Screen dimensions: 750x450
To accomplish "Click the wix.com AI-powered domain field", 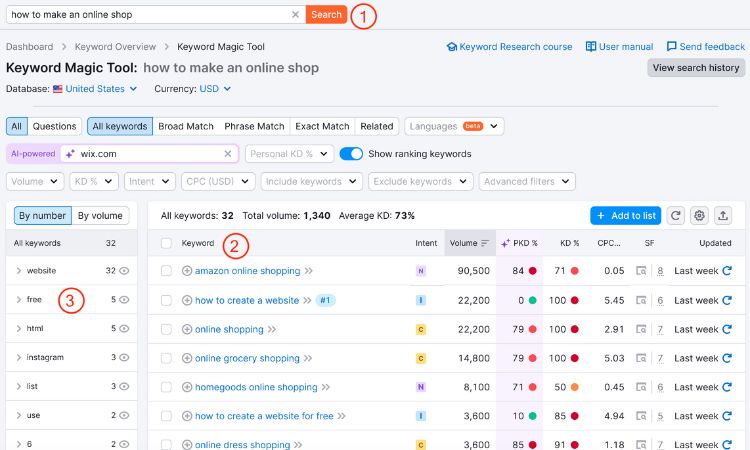I will tap(148, 154).
